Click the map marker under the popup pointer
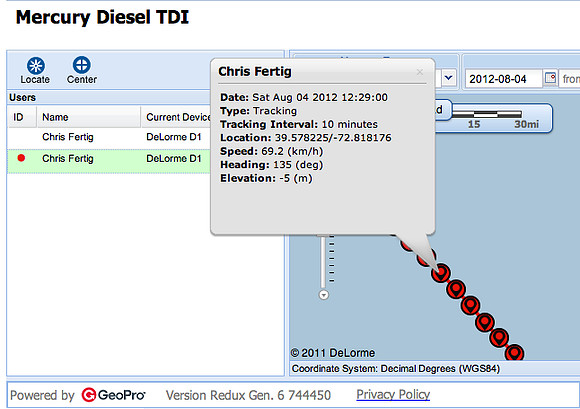This screenshot has width=580, height=409. point(441,273)
